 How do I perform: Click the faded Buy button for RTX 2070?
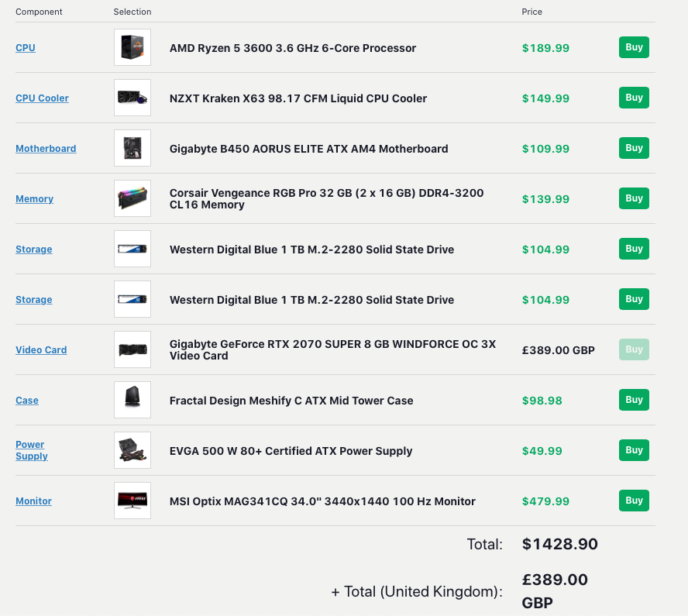[634, 349]
